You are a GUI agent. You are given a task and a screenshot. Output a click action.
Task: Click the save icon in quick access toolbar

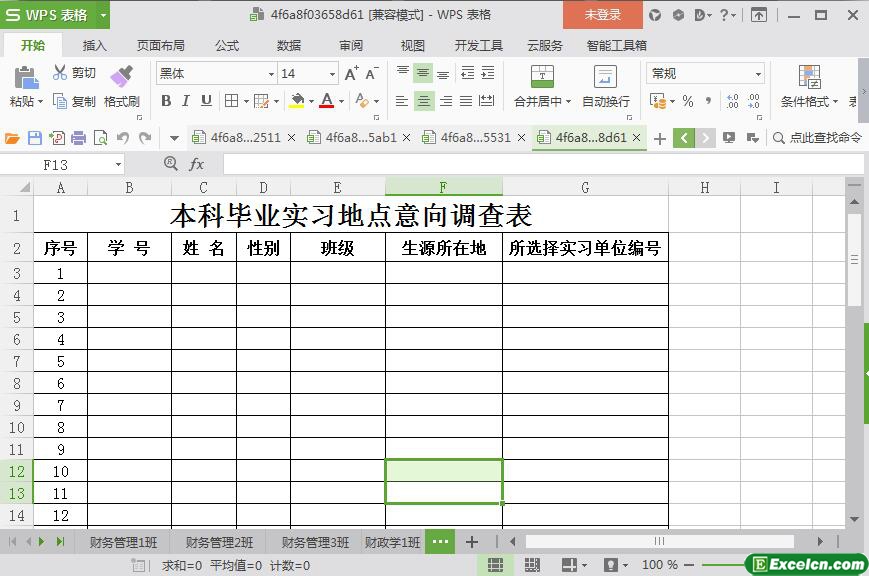(35, 138)
